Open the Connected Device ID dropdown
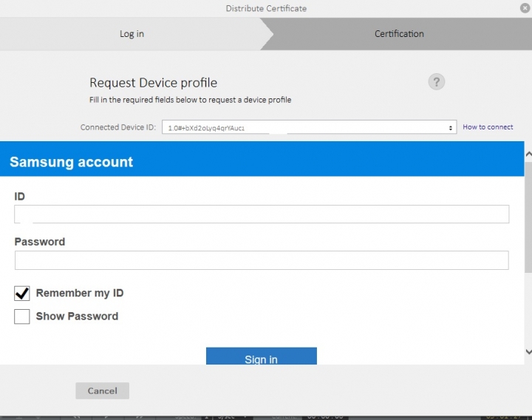 (309, 127)
